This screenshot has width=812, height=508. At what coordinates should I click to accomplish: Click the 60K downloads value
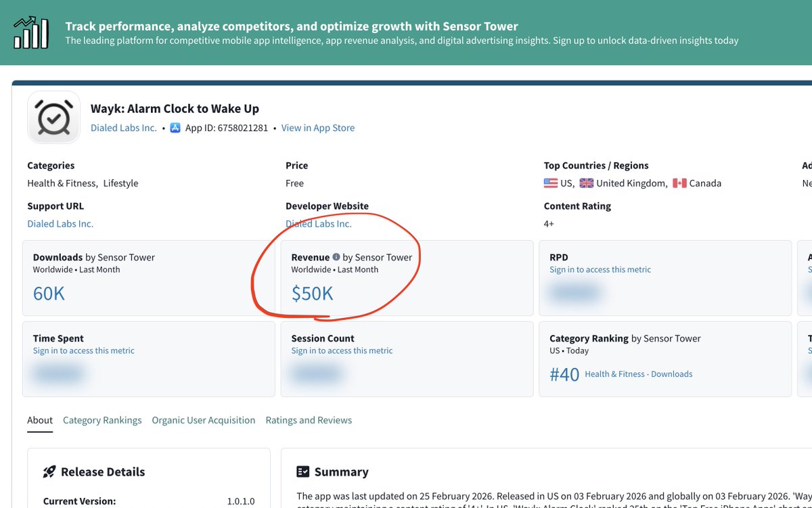click(x=49, y=294)
